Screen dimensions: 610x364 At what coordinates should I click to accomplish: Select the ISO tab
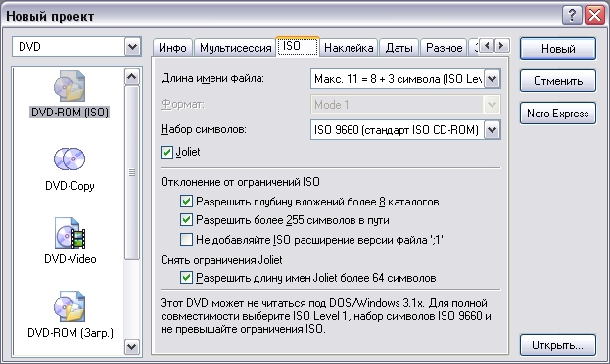pos(298,46)
